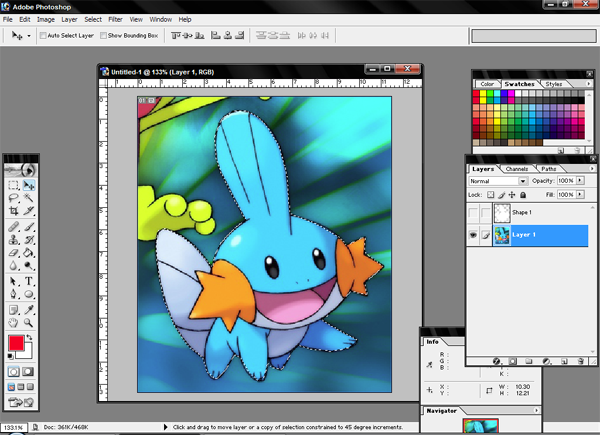The height and width of the screenshot is (435, 600).
Task: Select the Move tool in toolbox
Action: (x=29, y=185)
